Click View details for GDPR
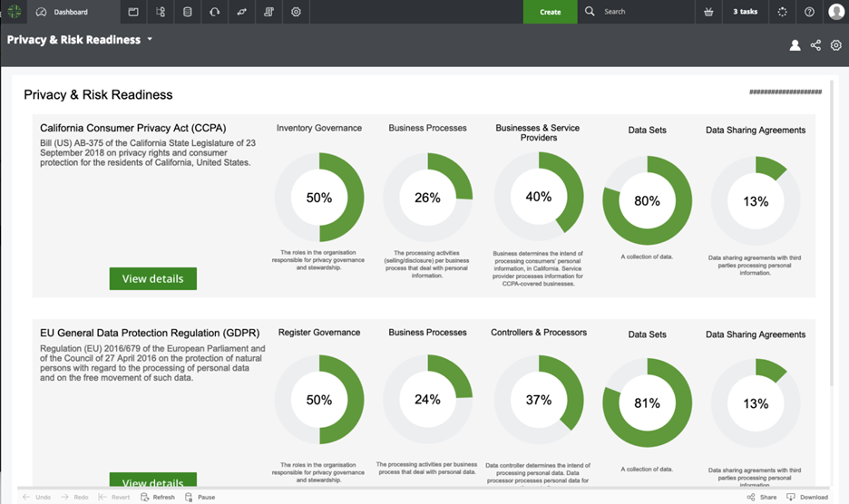Screen dimensions: 849x504 coord(152,480)
